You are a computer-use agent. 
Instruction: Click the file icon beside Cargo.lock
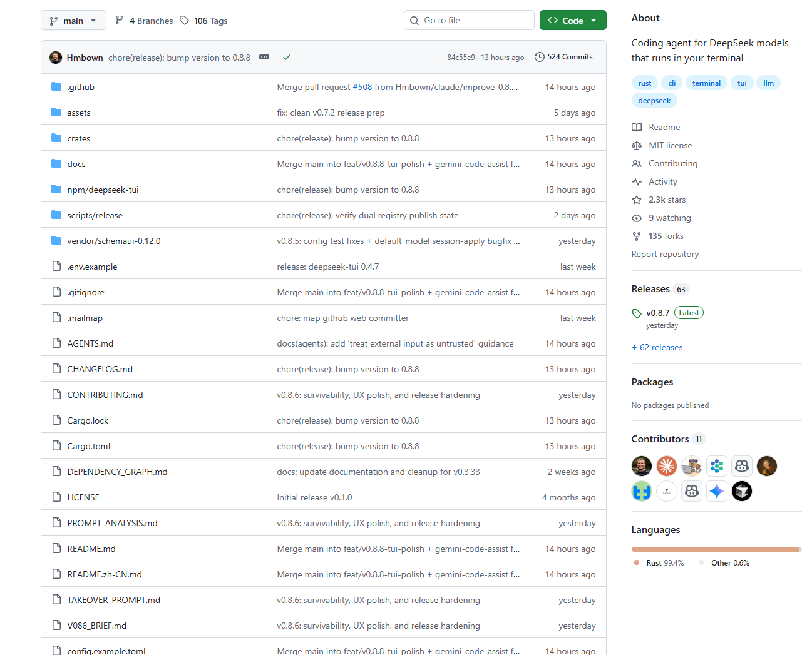56,420
